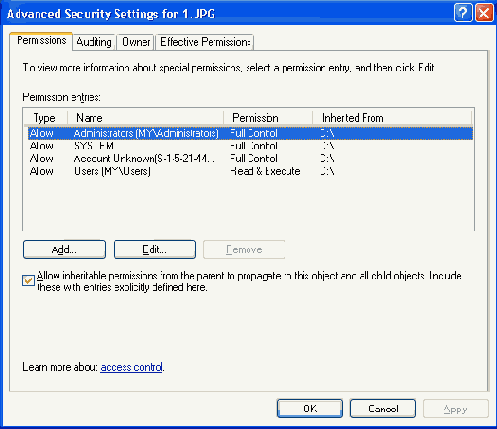Click the Permission column header
Screen dimensions: 497x429
pos(268,118)
